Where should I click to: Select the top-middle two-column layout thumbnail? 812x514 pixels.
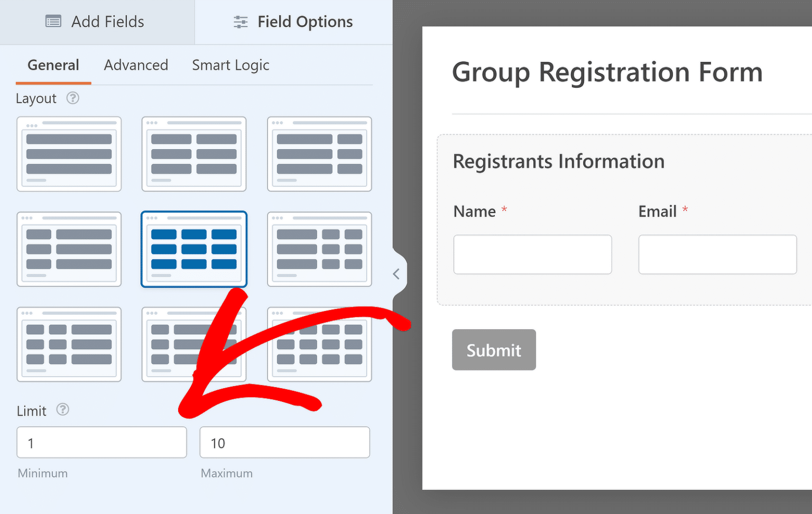[194, 154]
